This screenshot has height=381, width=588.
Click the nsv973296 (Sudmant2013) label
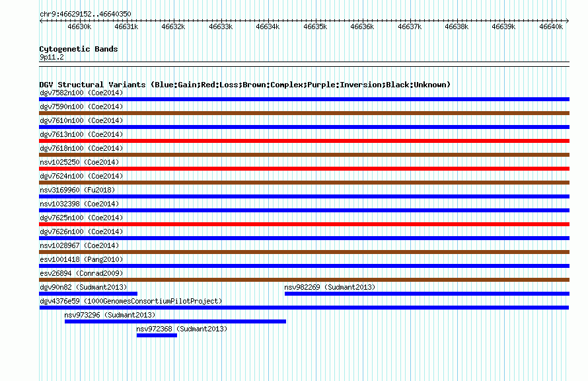click(110, 315)
